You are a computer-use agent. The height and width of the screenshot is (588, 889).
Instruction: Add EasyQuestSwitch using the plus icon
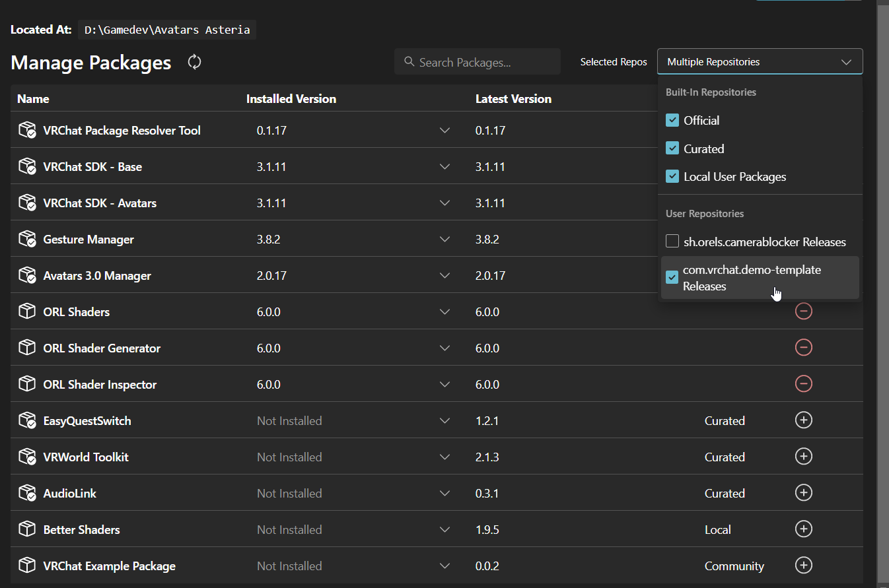804,420
